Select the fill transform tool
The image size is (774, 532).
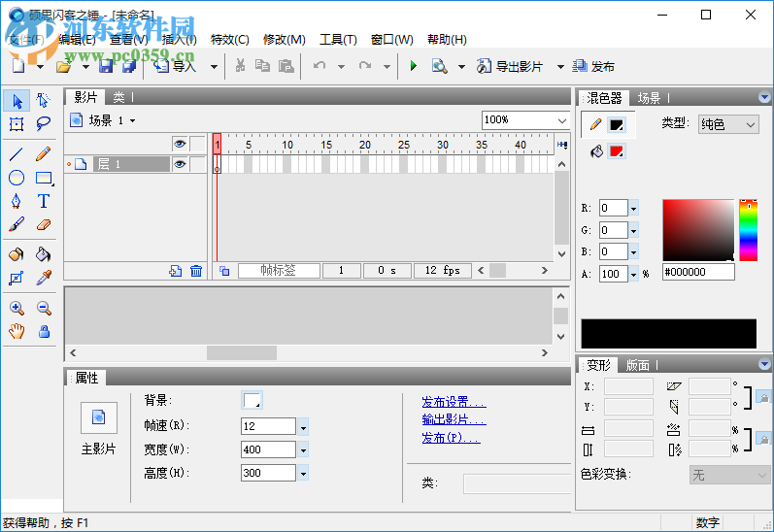click(17, 279)
